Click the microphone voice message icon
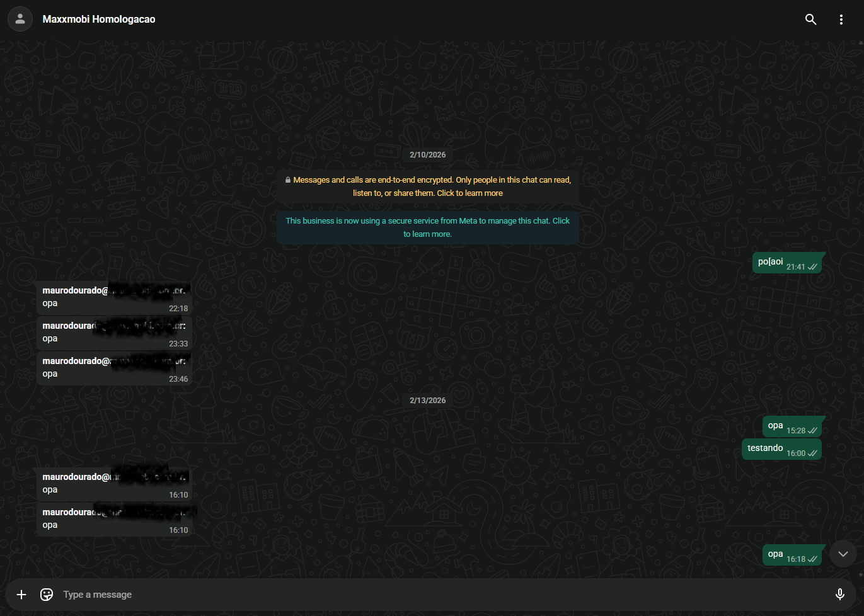The width and height of the screenshot is (864, 616). coord(839,594)
